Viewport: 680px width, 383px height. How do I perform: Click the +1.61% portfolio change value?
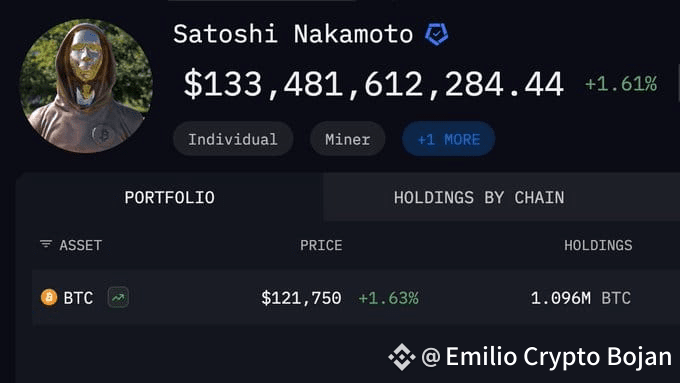(x=621, y=84)
